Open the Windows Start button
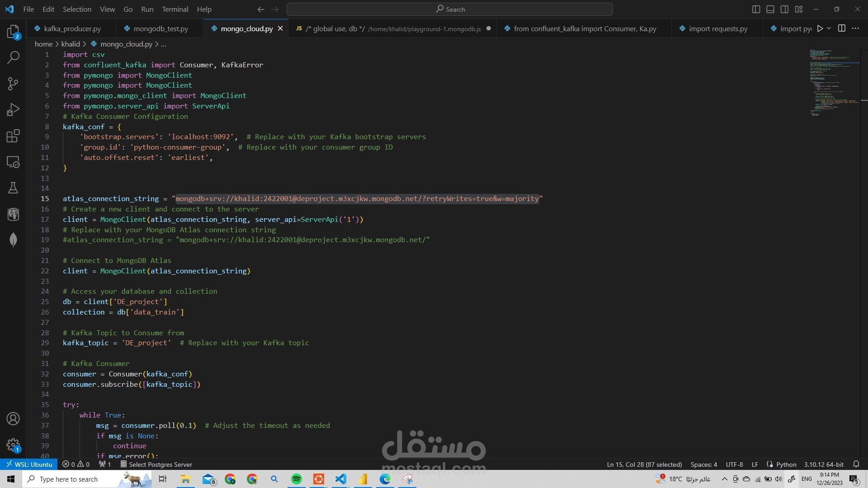Screen dimensions: 868x488 pyautogui.click(x=11, y=479)
